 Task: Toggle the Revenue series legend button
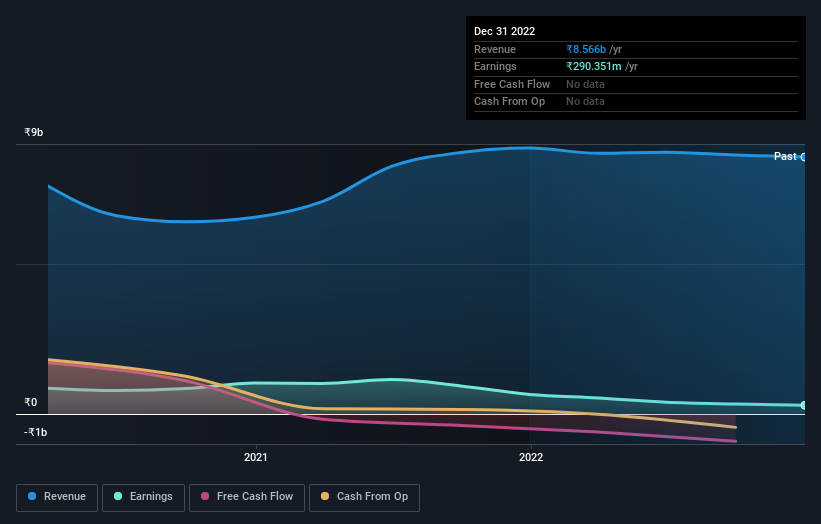pyautogui.click(x=57, y=497)
